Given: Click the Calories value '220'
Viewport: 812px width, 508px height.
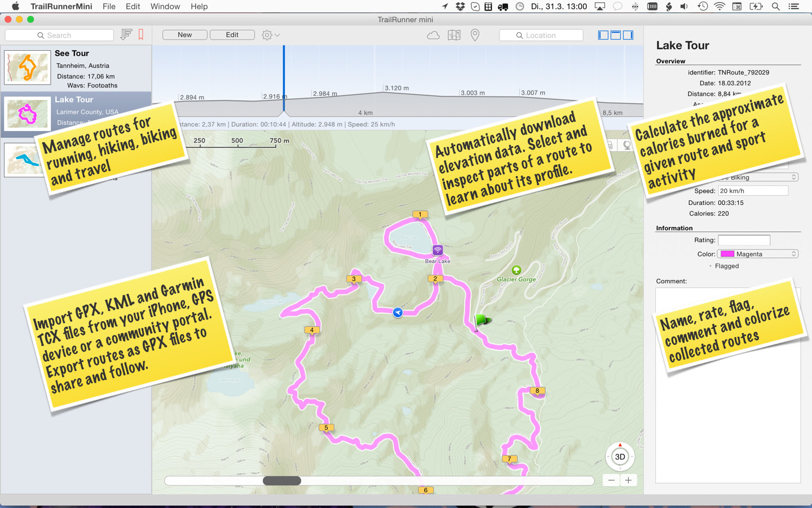Looking at the screenshot, I should coord(723,213).
